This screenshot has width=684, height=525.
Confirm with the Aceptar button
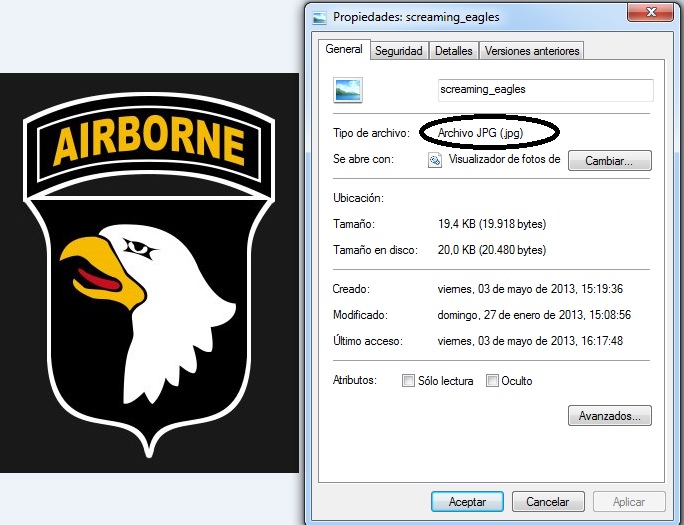pos(467,502)
